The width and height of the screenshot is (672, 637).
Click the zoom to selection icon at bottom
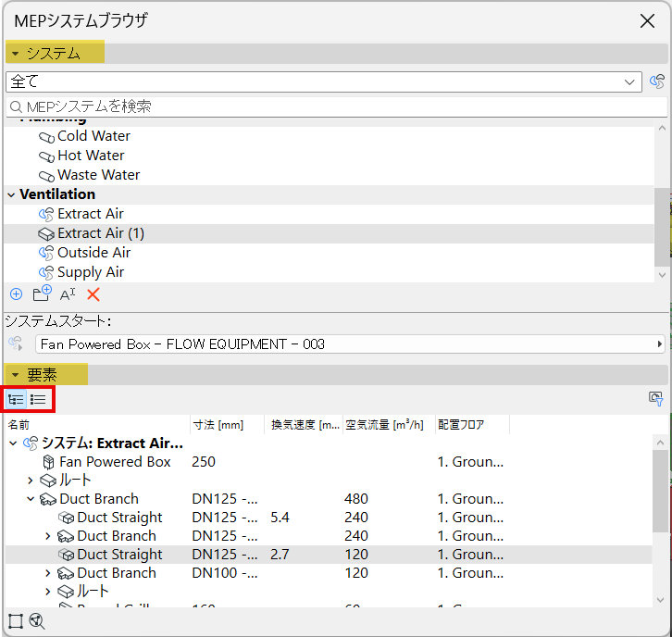click(37, 621)
